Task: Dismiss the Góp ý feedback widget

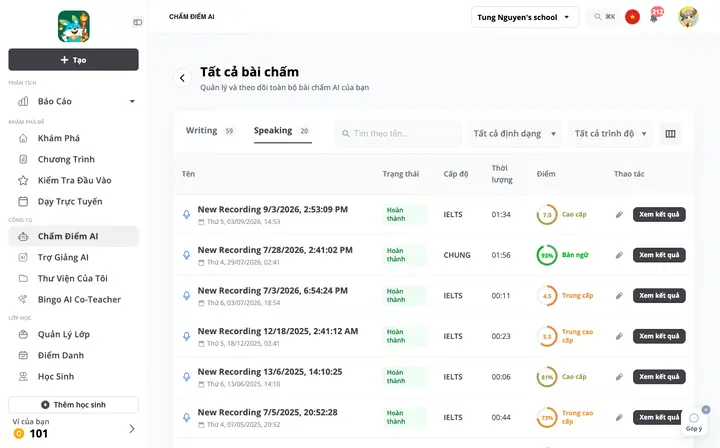Action: (706, 409)
